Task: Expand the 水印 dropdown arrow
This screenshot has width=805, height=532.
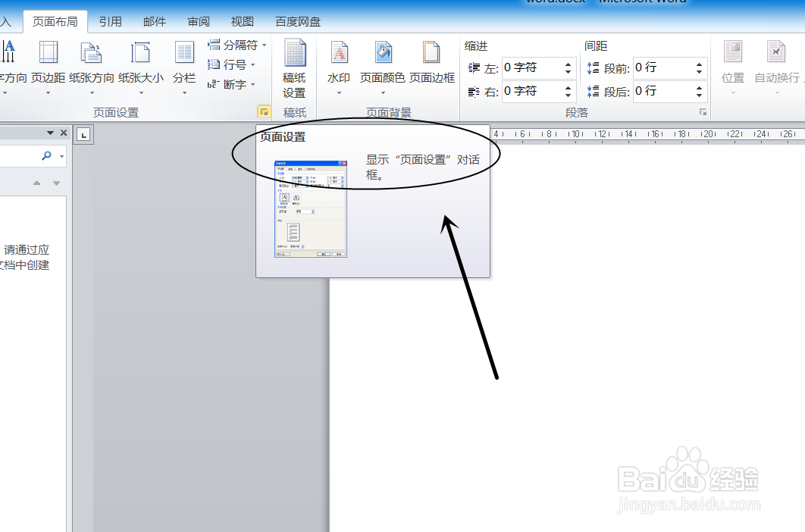Action: [x=339, y=93]
